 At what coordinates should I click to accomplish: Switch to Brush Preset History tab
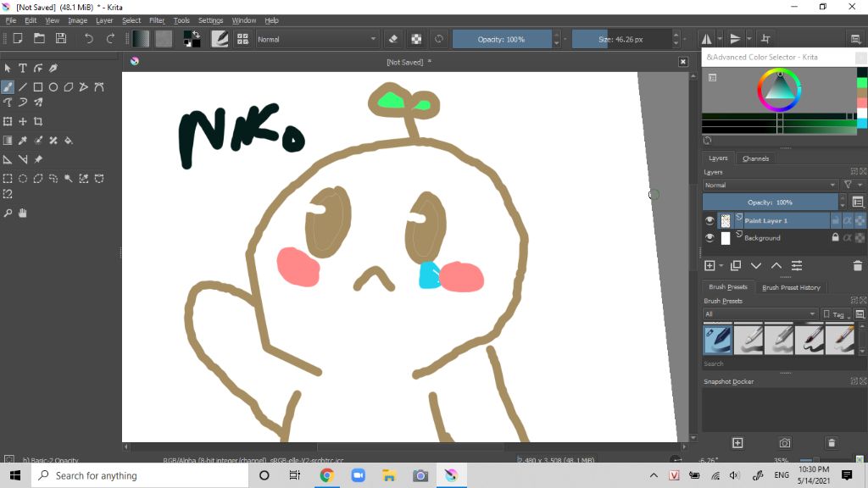click(x=791, y=288)
